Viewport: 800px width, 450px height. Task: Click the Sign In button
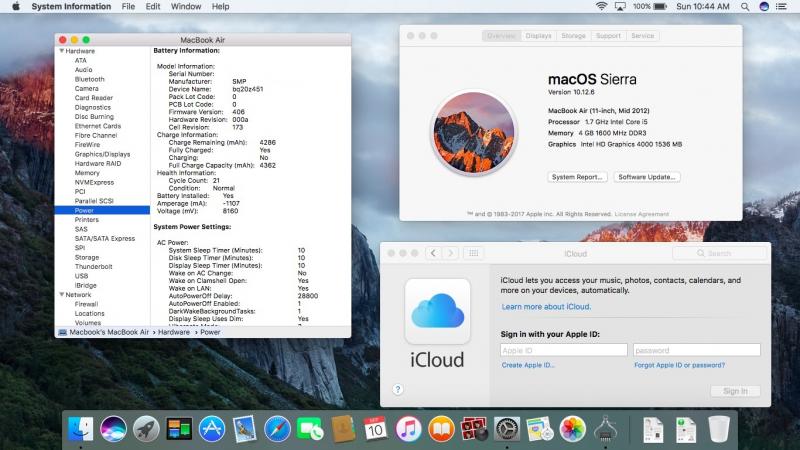[735, 391]
